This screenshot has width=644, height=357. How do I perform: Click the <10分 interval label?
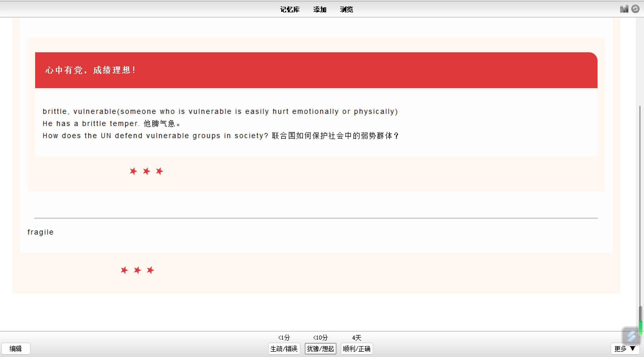tap(320, 338)
